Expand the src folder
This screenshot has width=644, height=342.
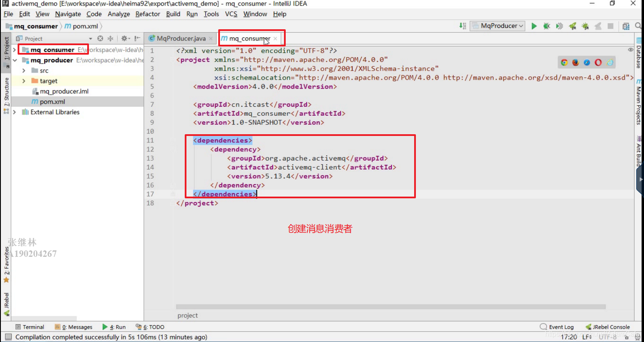pos(24,71)
